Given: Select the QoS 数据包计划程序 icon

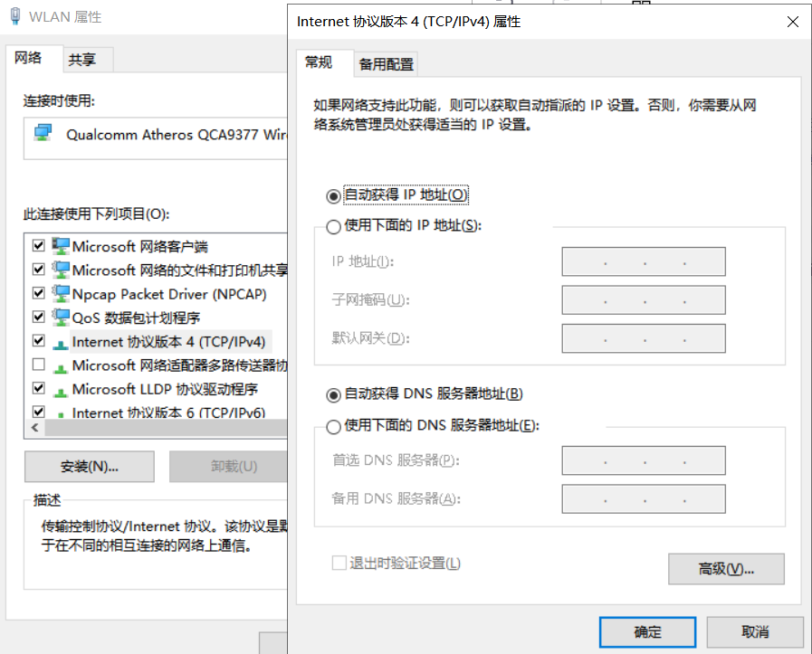Looking at the screenshot, I should pos(61,318).
